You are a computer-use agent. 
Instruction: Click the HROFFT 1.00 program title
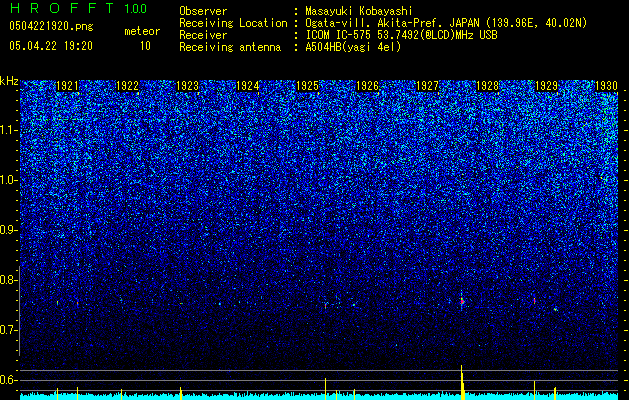click(x=78, y=8)
